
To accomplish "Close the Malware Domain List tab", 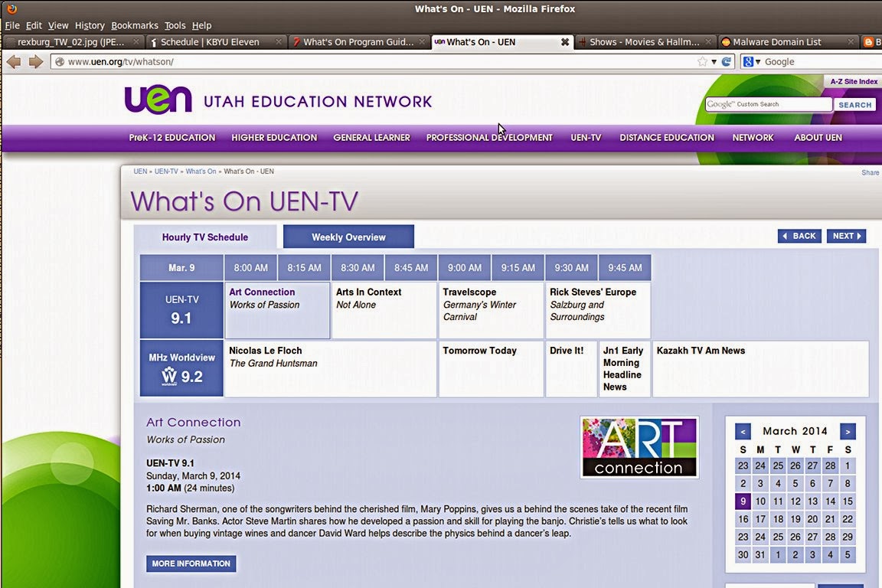I will click(851, 41).
